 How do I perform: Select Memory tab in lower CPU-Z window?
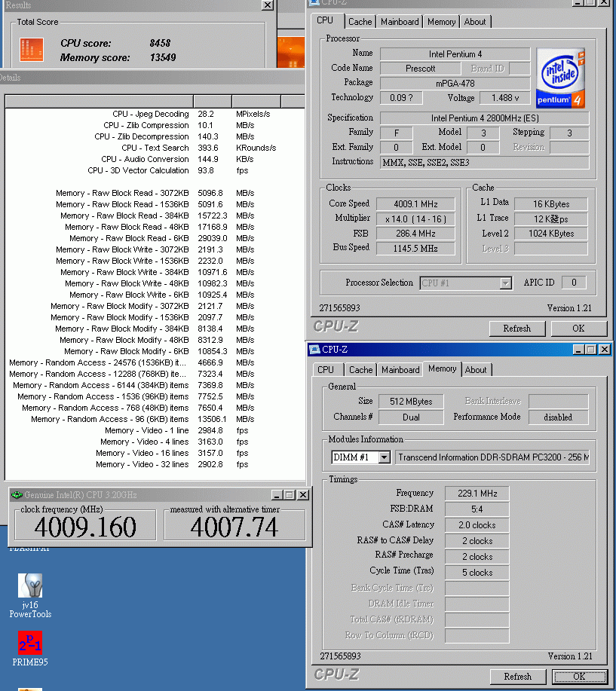point(443,368)
